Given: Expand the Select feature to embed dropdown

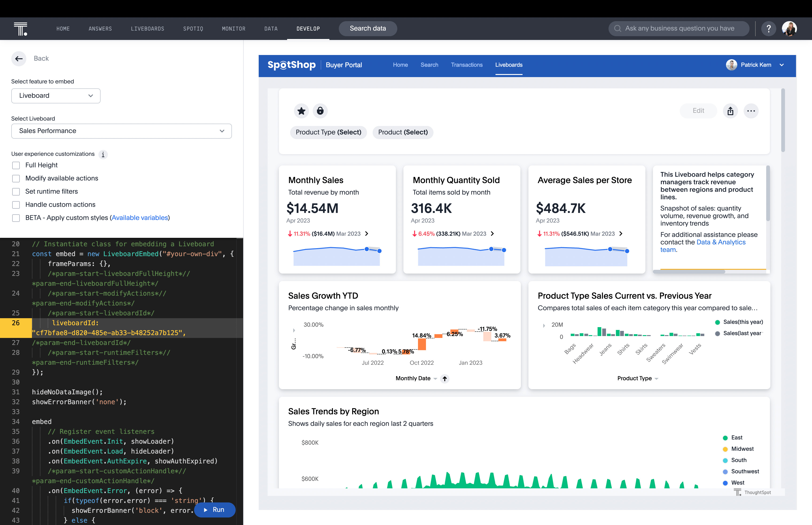Looking at the screenshot, I should point(55,96).
